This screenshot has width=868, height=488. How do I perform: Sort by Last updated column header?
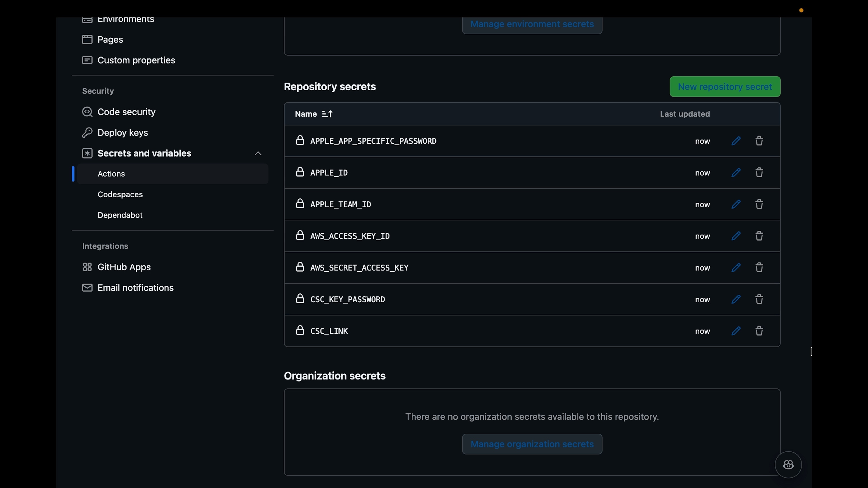tap(685, 114)
